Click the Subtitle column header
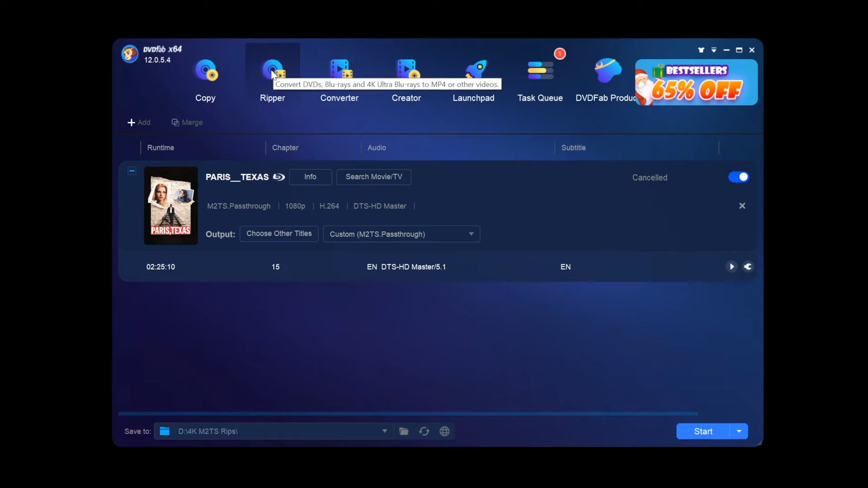Image resolution: width=868 pixels, height=488 pixels. 574,148
